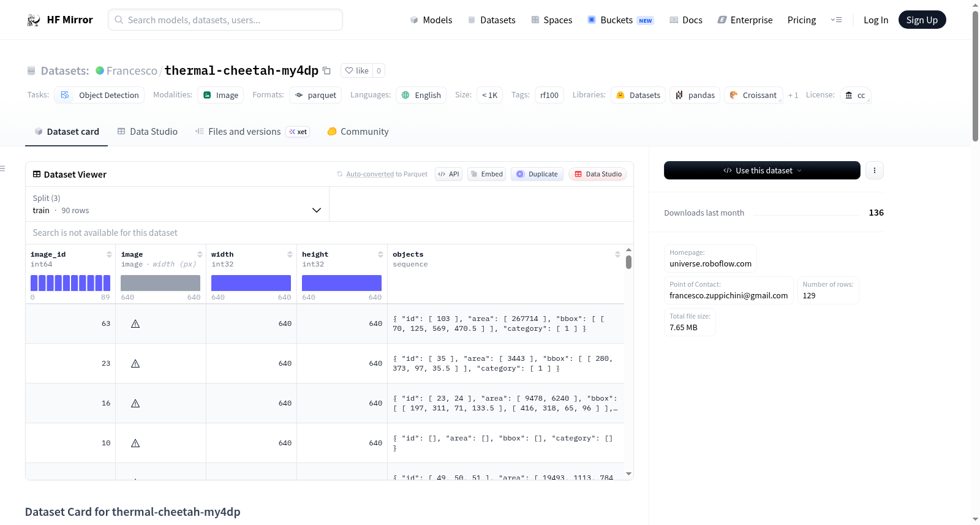Open the Use this dataset dropdown

point(762,170)
